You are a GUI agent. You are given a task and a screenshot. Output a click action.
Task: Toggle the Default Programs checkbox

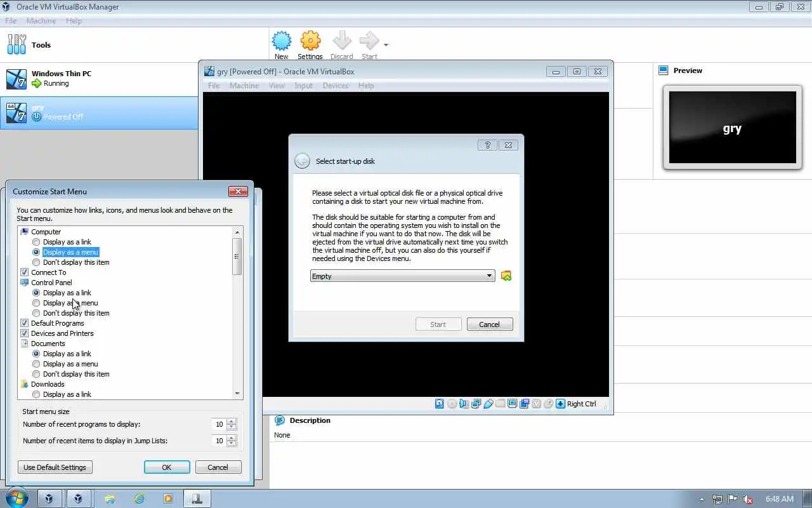25,323
